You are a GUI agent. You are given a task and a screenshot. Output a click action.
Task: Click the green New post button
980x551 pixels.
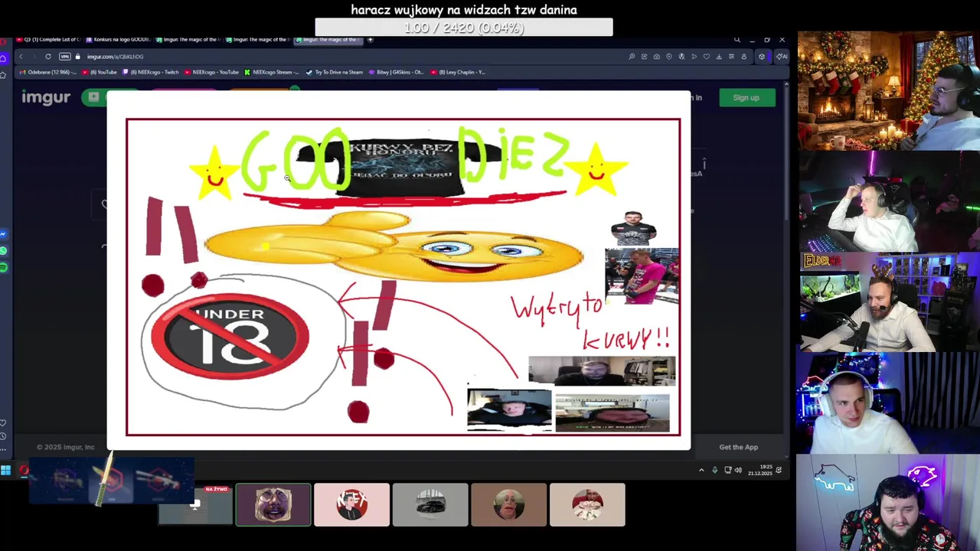pos(94,97)
